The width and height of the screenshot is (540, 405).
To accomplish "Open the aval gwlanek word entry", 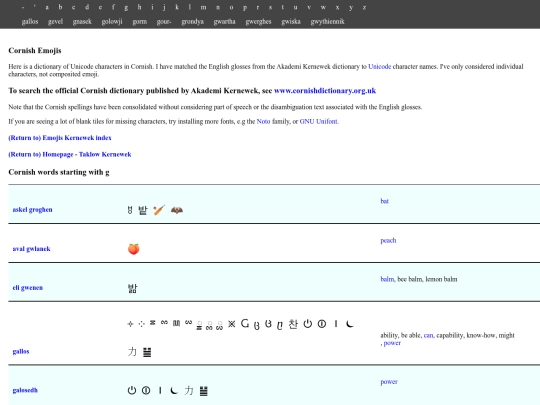I will click(31, 249).
